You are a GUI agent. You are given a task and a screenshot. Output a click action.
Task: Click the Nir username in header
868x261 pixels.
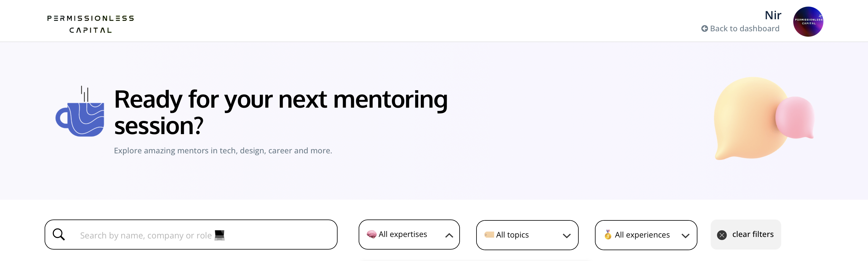[773, 15]
